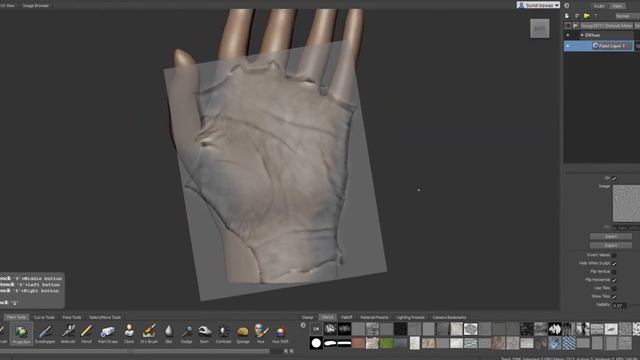Click the stencil Image preview thumbnail
640x360 pixels.
[627, 203]
